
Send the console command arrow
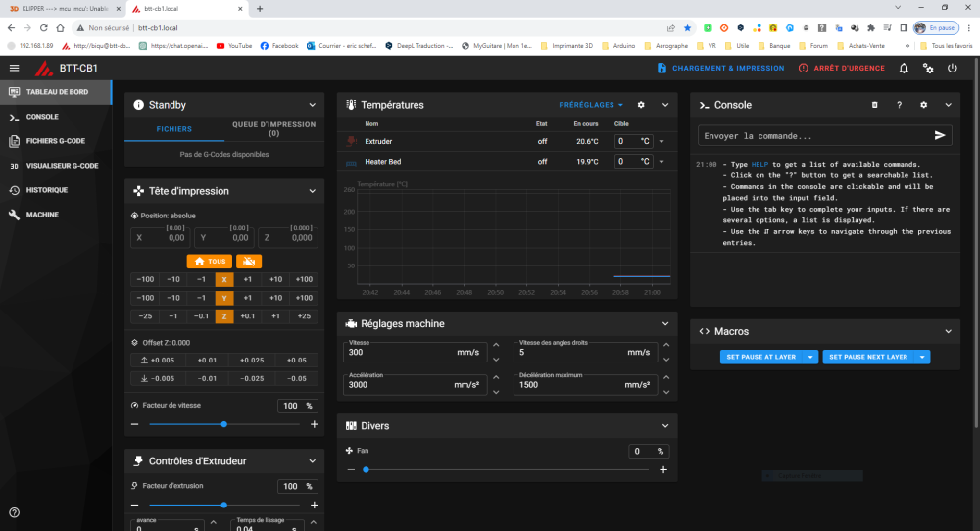(x=940, y=135)
